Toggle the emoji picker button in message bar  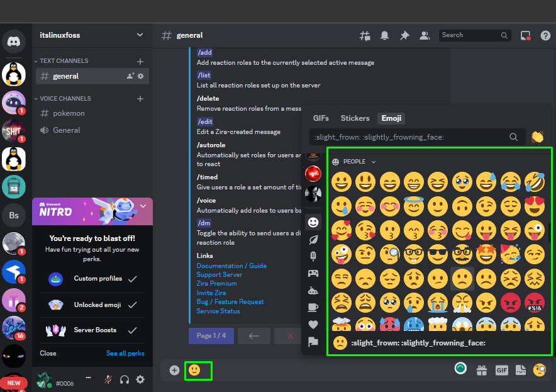tap(540, 371)
